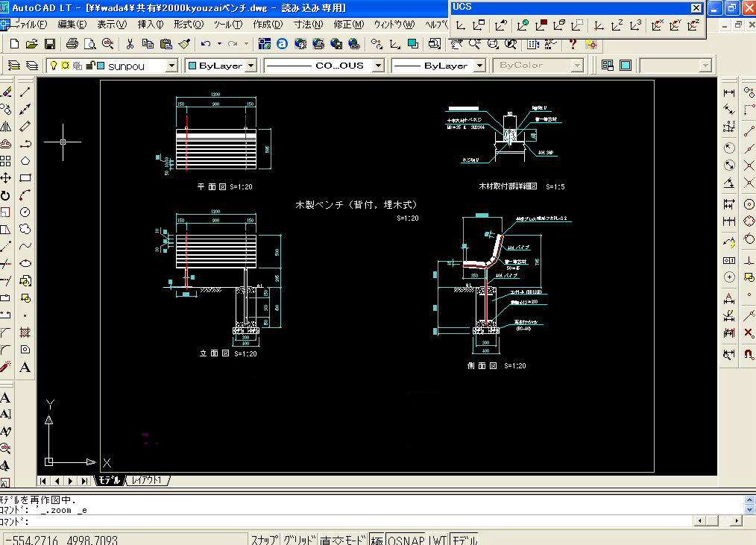Viewport: 756px width, 545px height.
Task: Select the Spline curve tool
Action: pos(25,247)
